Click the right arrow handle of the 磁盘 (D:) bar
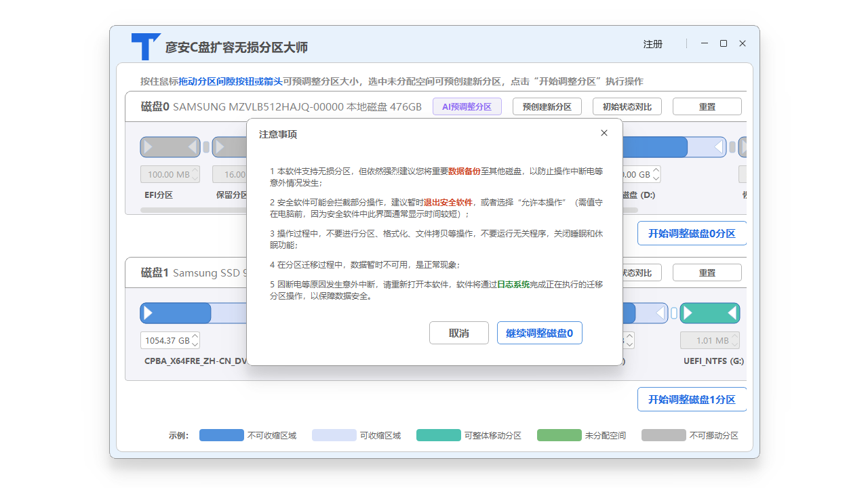 pos(719,147)
